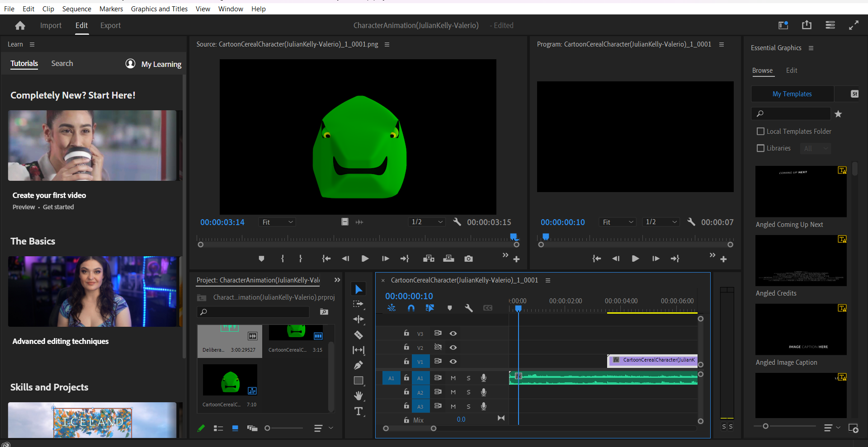The width and height of the screenshot is (868, 447).
Task: Click My Templates button
Action: (x=792, y=94)
